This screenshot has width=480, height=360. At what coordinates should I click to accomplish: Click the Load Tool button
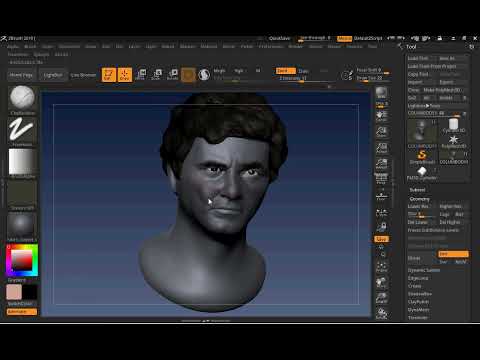(x=418, y=58)
